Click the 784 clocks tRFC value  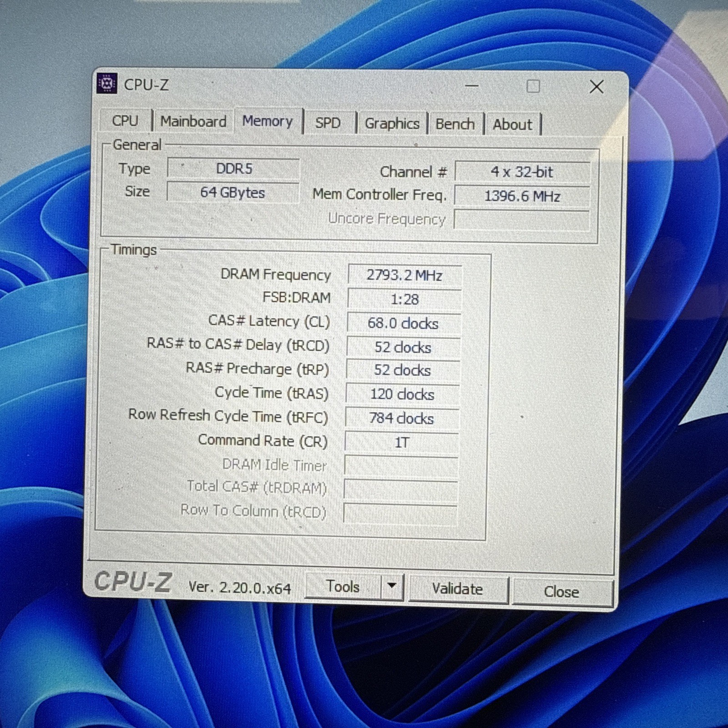coord(402,418)
